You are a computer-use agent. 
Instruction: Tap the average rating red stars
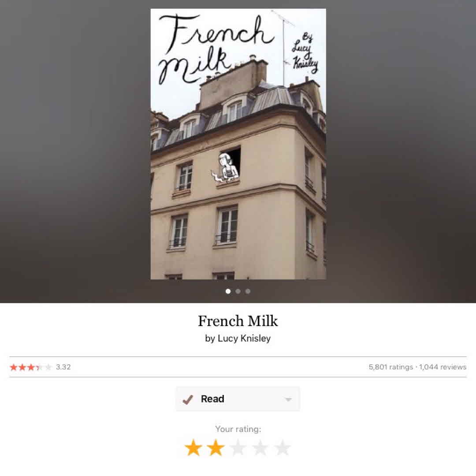31,367
